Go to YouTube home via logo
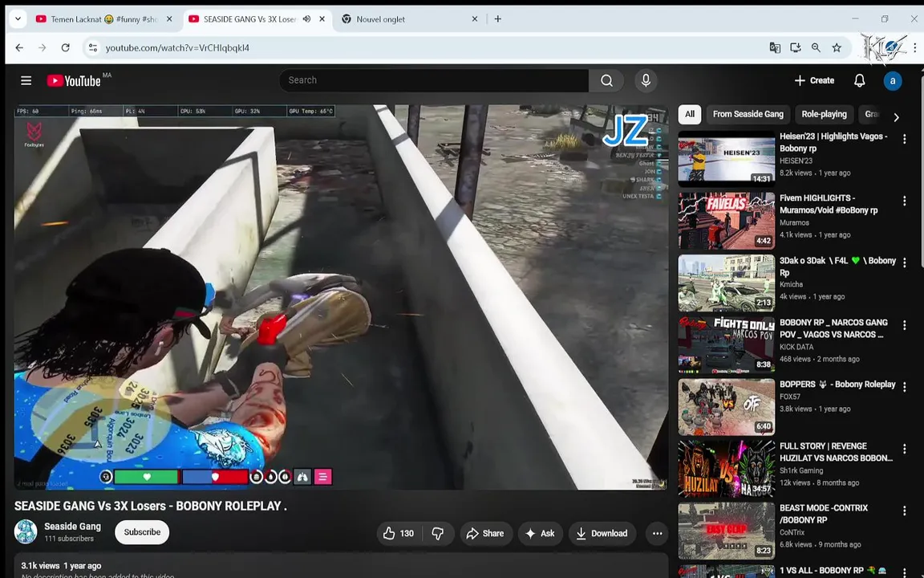924x578 pixels. [74, 81]
